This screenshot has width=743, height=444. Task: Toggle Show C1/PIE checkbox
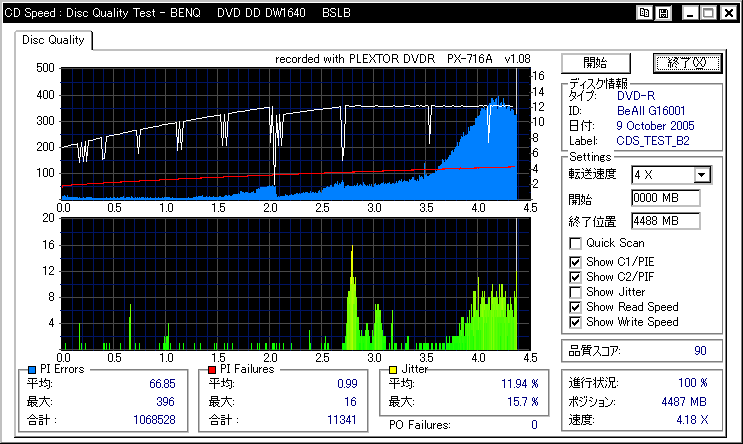point(575,262)
